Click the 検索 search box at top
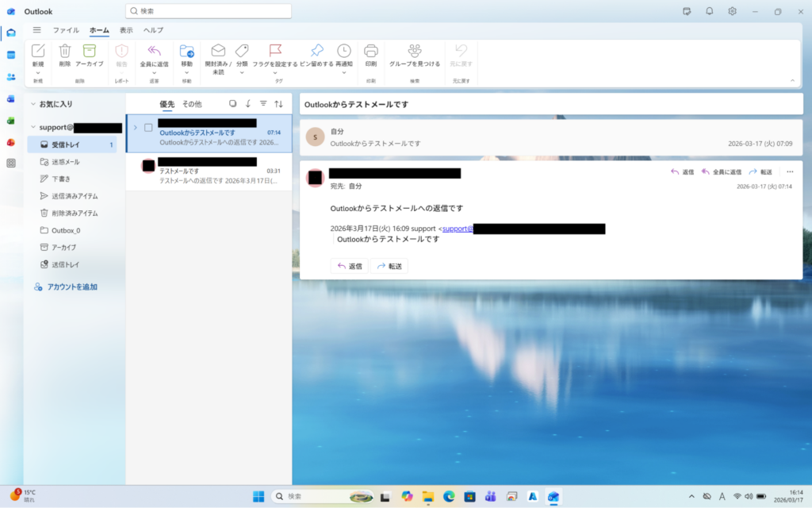Screen dimensions: 812x508 click(x=209, y=11)
